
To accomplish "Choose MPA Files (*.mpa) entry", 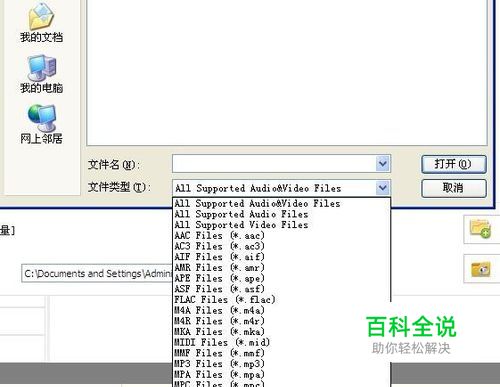I will (x=282, y=374).
